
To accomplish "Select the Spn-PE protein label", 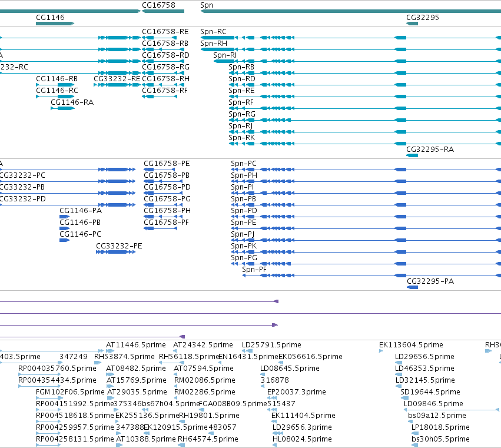I will point(244,223).
